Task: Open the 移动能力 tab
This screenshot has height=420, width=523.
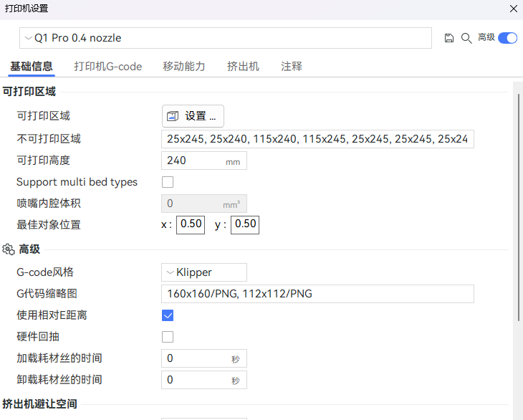Action: coord(184,67)
